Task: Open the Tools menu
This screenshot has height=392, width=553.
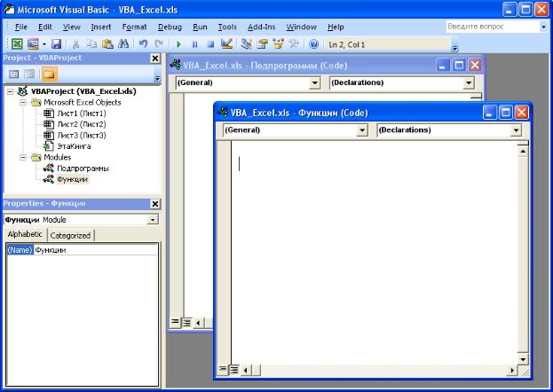Action: pyautogui.click(x=227, y=27)
